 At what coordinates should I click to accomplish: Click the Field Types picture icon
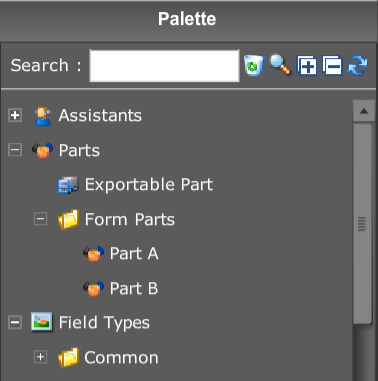pyautogui.click(x=42, y=322)
